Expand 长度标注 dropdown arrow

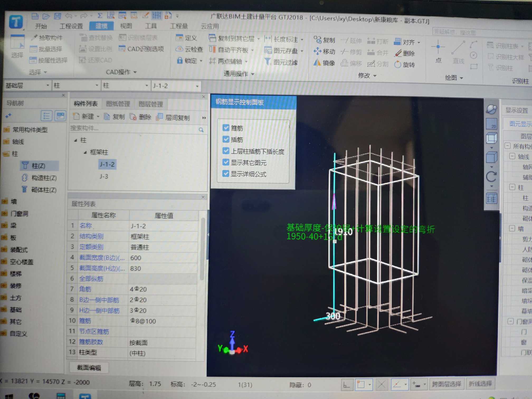tap(302, 40)
